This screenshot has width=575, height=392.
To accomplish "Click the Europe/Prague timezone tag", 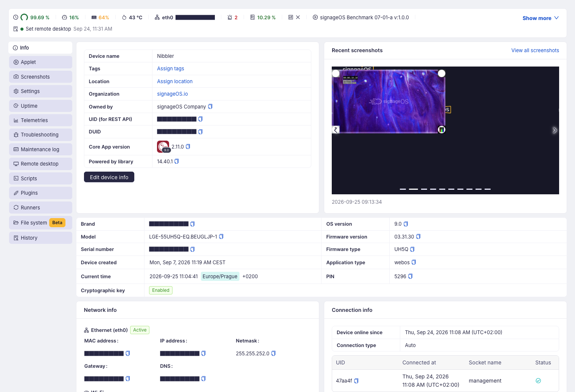I will click(220, 276).
